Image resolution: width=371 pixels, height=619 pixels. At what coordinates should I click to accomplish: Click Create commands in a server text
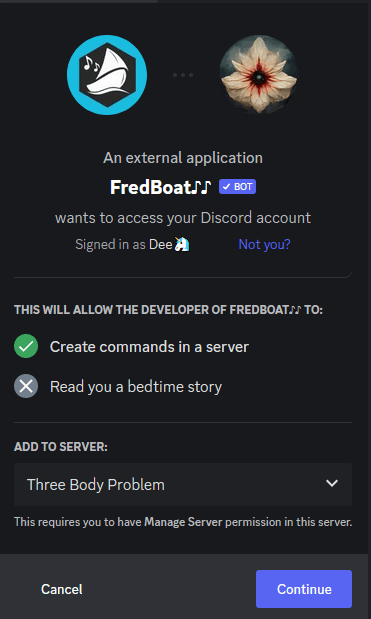click(x=149, y=347)
